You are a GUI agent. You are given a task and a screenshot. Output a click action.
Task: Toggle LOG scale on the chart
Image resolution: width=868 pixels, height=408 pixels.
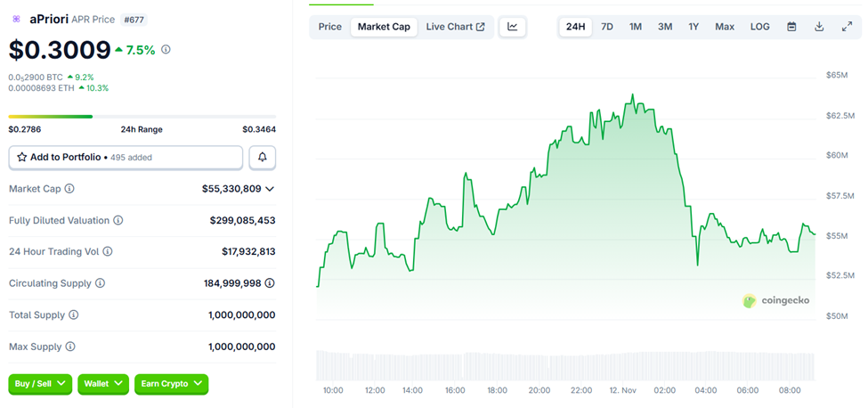pos(760,27)
